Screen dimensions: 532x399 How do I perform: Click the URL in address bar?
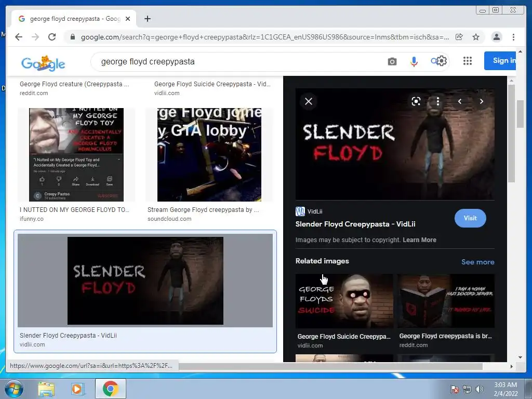[x=264, y=37]
